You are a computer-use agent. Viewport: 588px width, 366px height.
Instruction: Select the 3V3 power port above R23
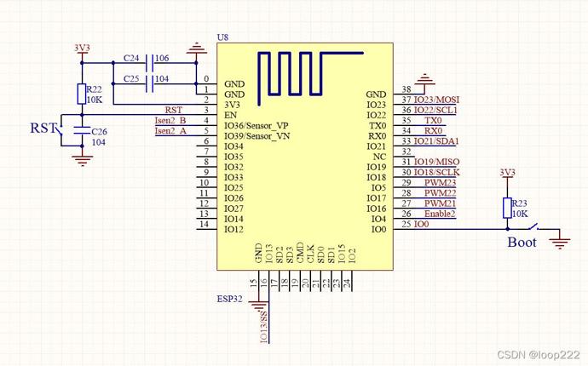(x=507, y=174)
